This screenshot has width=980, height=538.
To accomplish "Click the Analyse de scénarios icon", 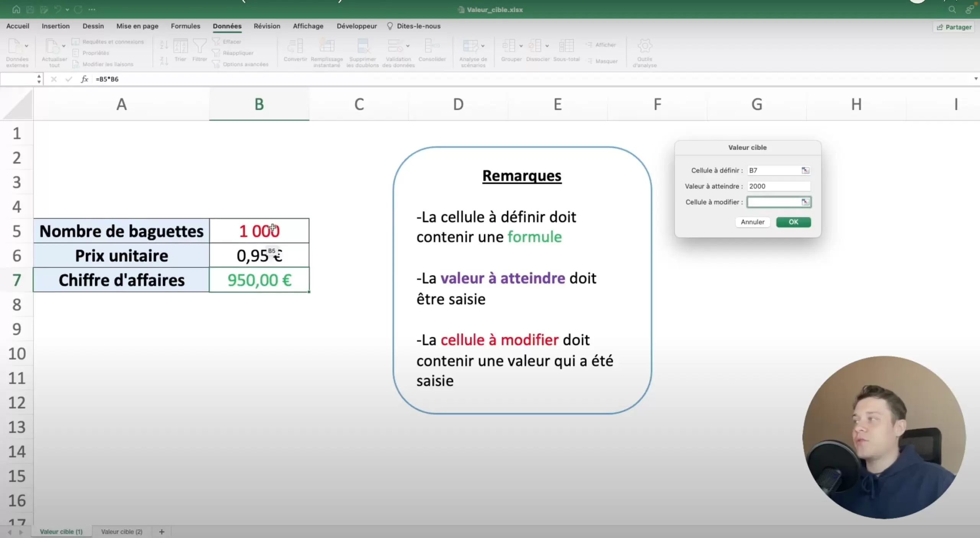I will click(x=470, y=46).
